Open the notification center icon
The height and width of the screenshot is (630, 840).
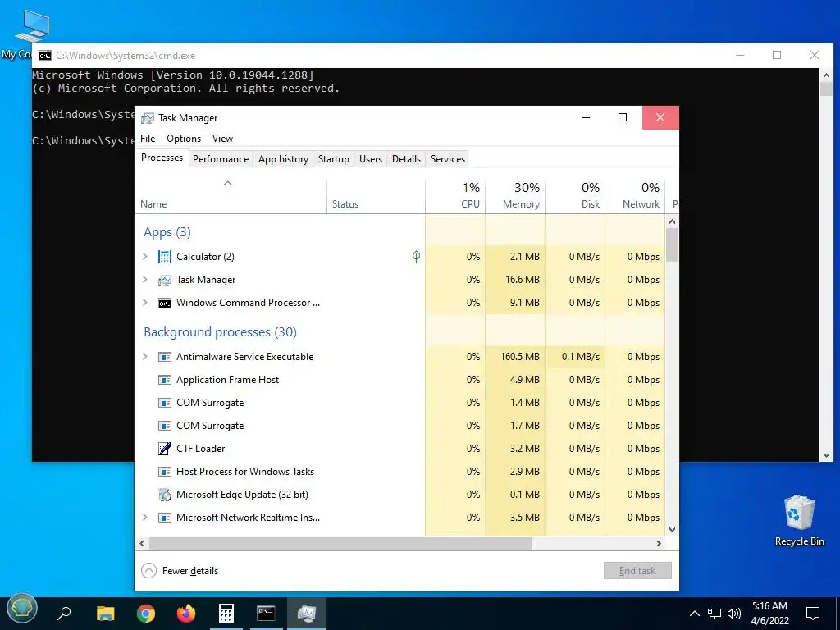813,614
